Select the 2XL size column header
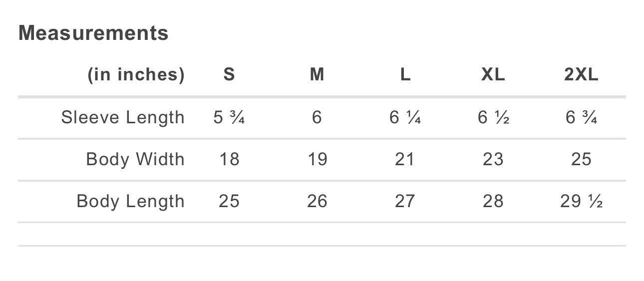Screen dimensions: 644x281 tap(581, 75)
